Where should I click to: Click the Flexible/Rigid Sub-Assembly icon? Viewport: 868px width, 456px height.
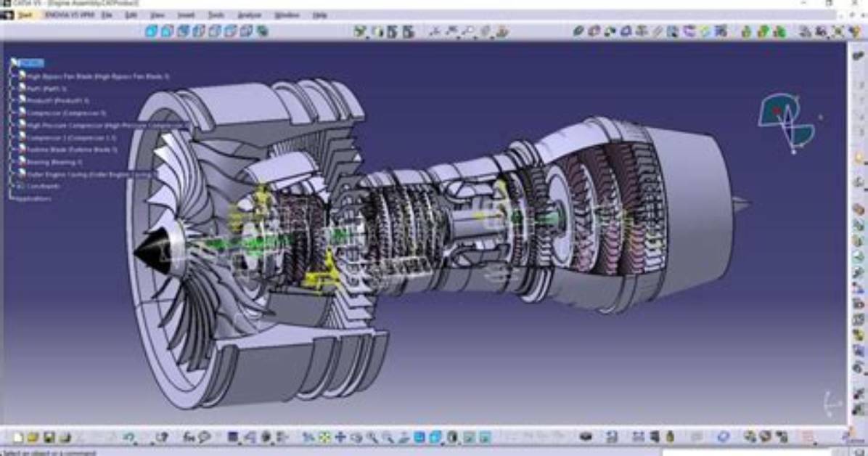click(x=689, y=31)
